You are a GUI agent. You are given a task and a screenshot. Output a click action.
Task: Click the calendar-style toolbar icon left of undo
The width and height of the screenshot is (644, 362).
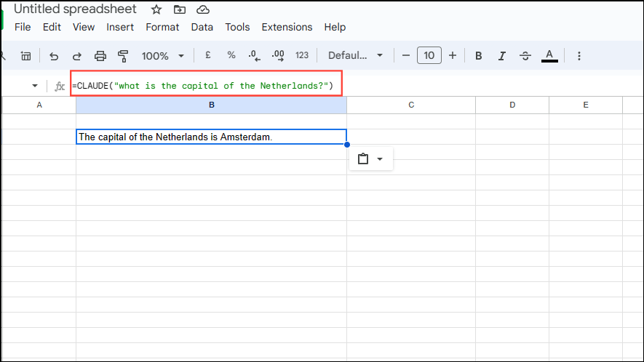pyautogui.click(x=26, y=56)
